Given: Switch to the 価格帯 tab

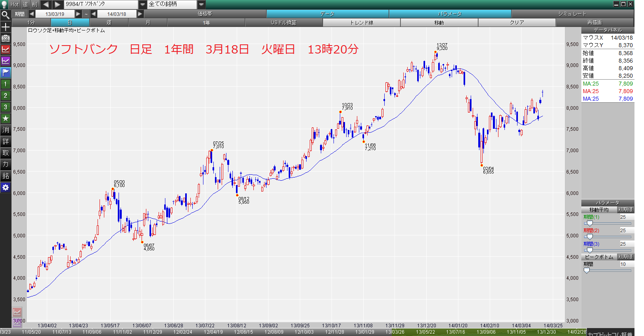Looking at the screenshot, I should pos(205,14).
